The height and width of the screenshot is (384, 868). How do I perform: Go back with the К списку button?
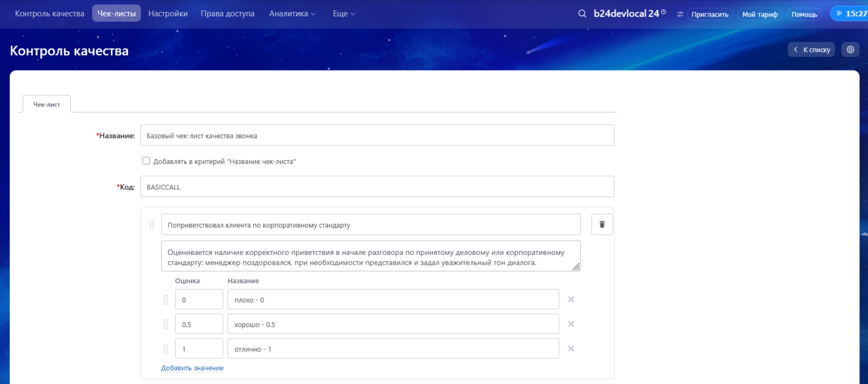811,50
